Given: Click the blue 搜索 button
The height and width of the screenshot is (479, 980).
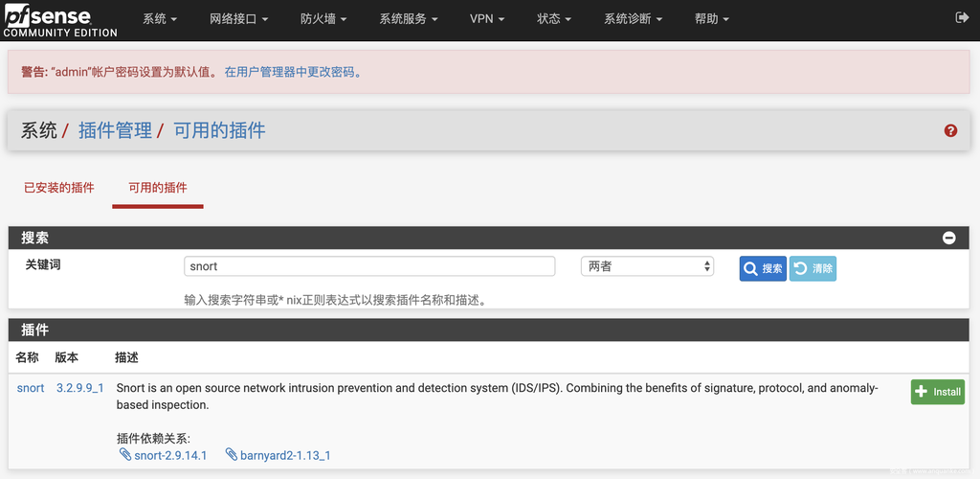Looking at the screenshot, I should (763, 269).
